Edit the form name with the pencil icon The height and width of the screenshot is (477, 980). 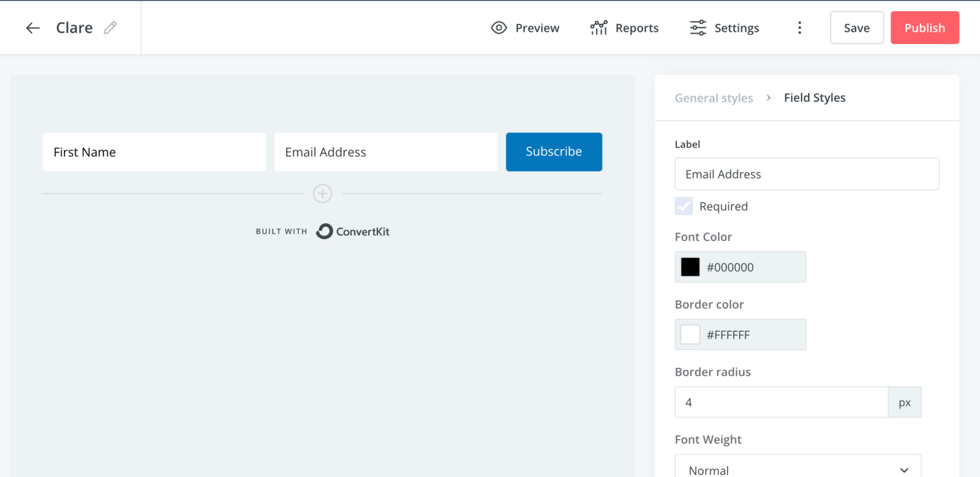click(x=110, y=28)
